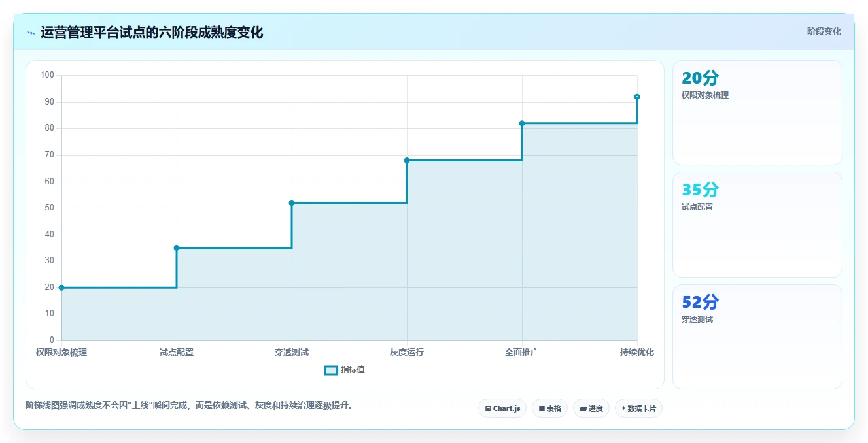Click the x-axis label 全面推广
868x443 pixels.
[522, 352]
